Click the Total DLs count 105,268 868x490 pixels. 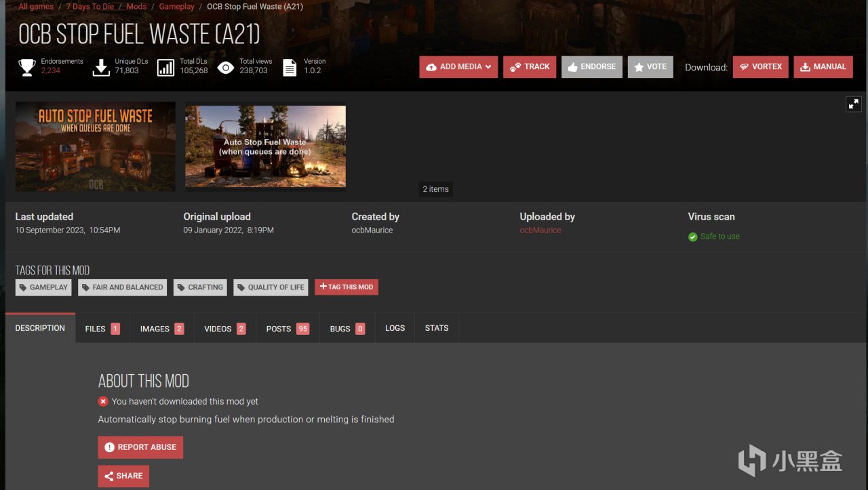coord(194,70)
